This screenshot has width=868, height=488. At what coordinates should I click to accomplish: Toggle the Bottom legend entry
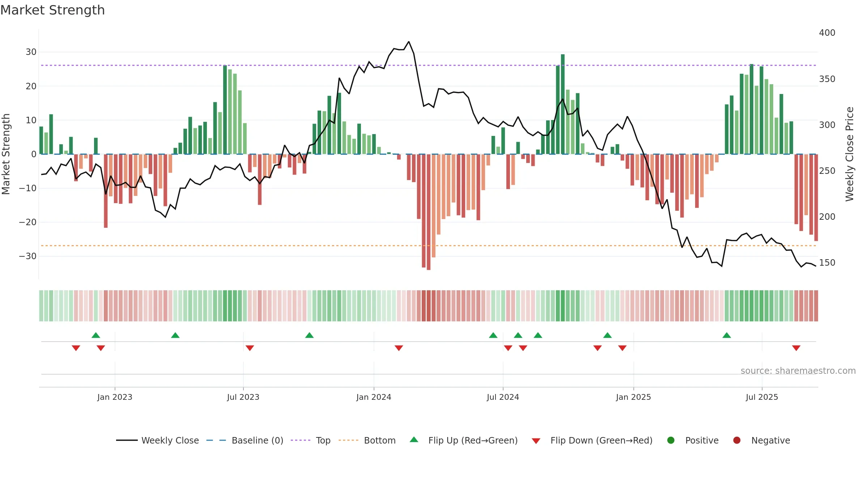367,440
